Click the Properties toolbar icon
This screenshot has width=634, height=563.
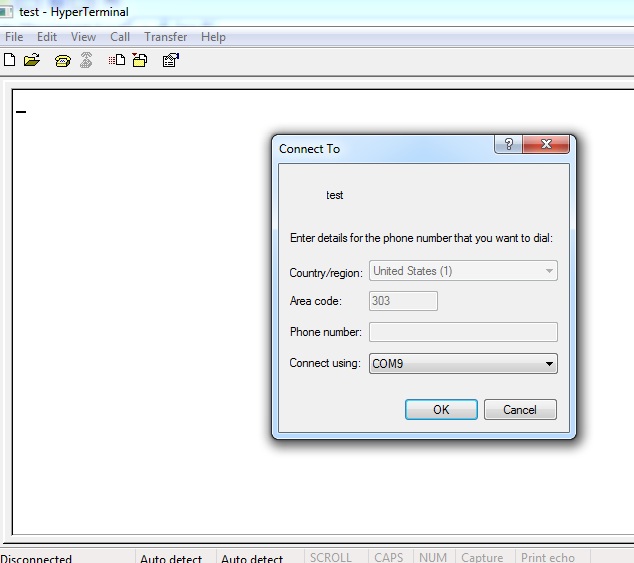pyautogui.click(x=171, y=60)
